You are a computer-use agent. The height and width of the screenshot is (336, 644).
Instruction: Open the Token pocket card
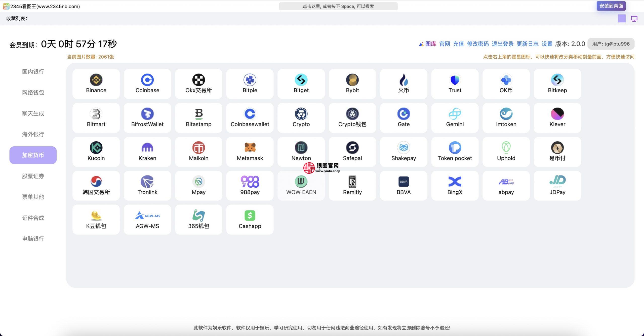point(455,152)
